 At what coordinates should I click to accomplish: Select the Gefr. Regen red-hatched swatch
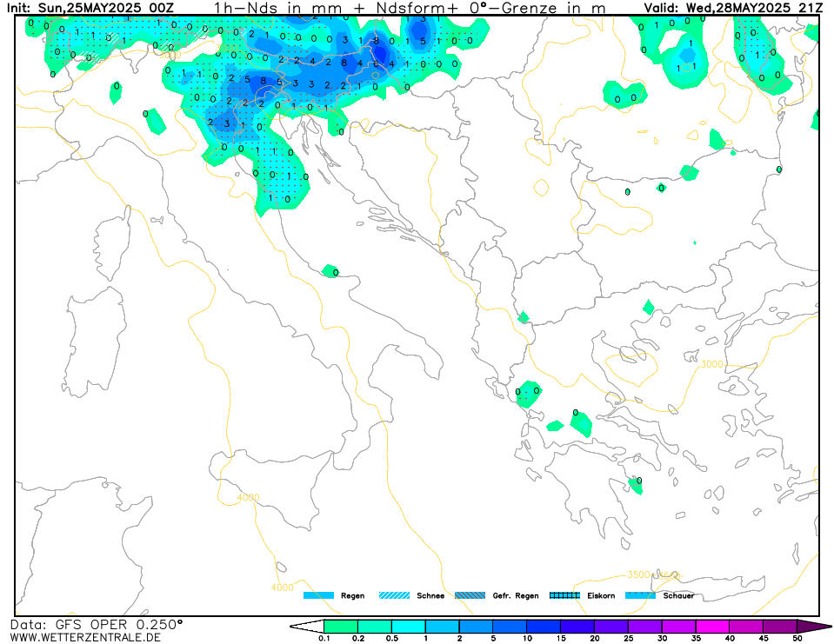click(x=470, y=595)
